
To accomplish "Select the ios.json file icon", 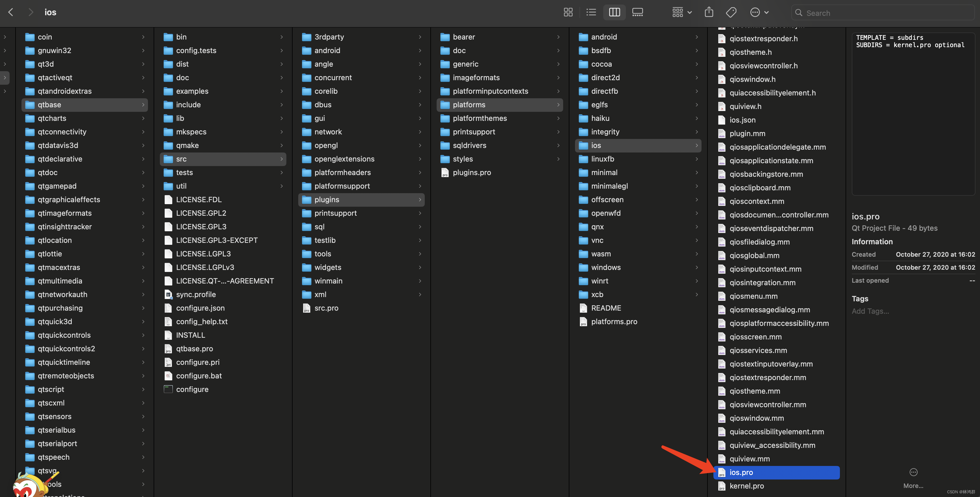I will [x=722, y=120].
